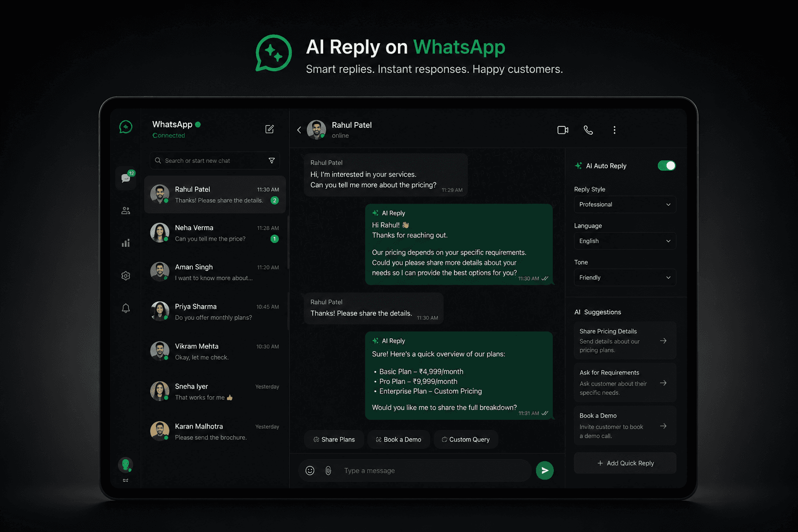Click the profile avatar at sidebar bottom
Viewport: 798px width, 532px height.
[125, 464]
